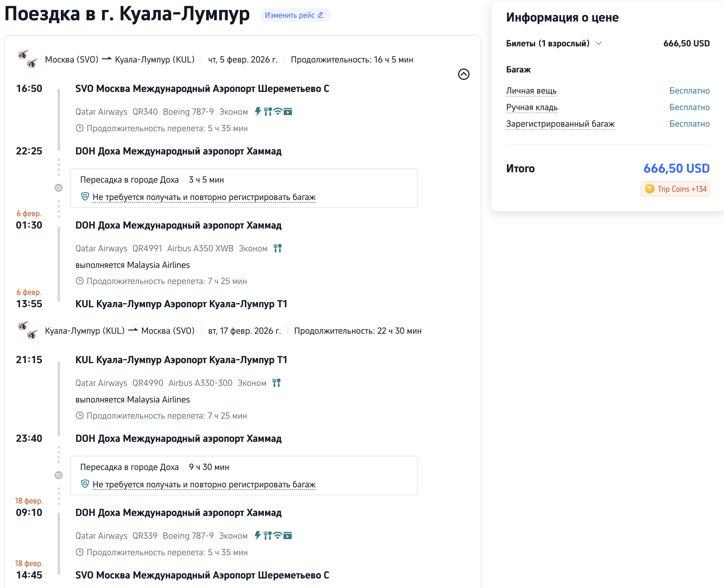
Task: Click the Wi-Fi icon on flight QR339
Action: coord(278,535)
